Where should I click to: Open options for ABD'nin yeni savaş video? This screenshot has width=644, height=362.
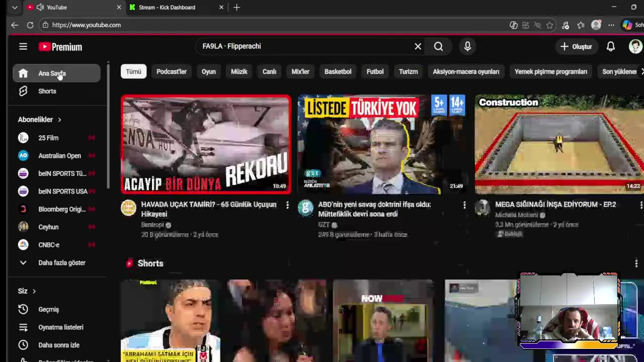tap(464, 205)
